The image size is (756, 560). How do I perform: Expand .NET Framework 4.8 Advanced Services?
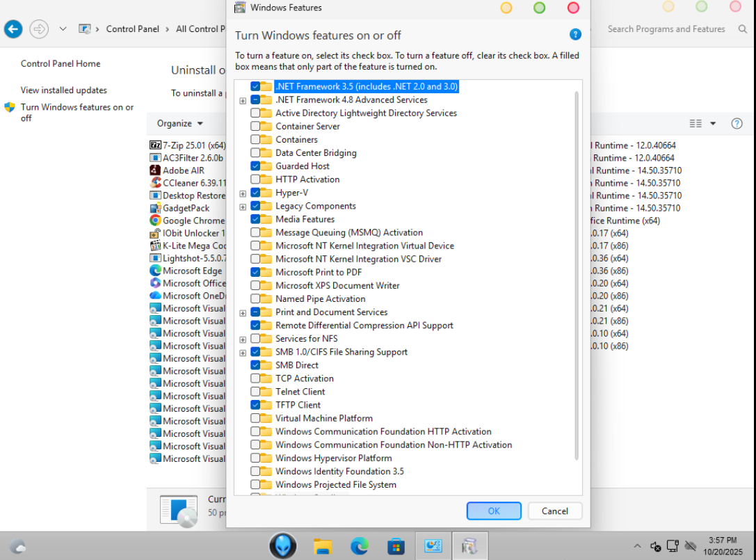tap(243, 101)
